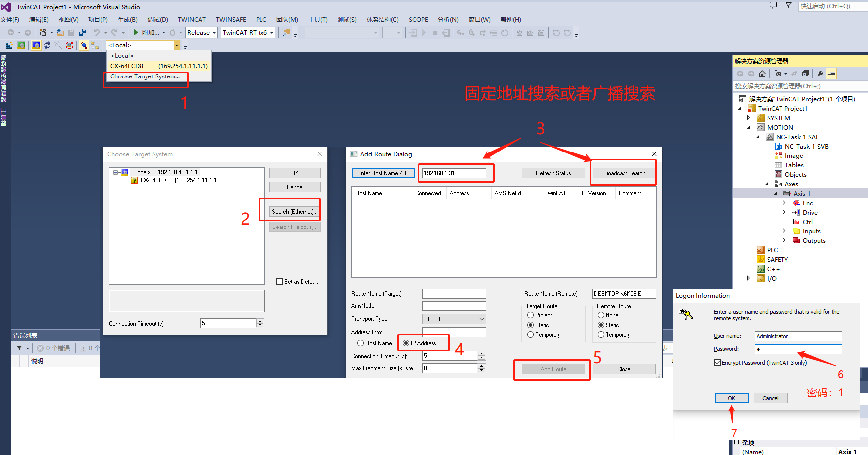Open the target system dropdown arrow
Screen dimensions: 868x455
click(x=177, y=45)
